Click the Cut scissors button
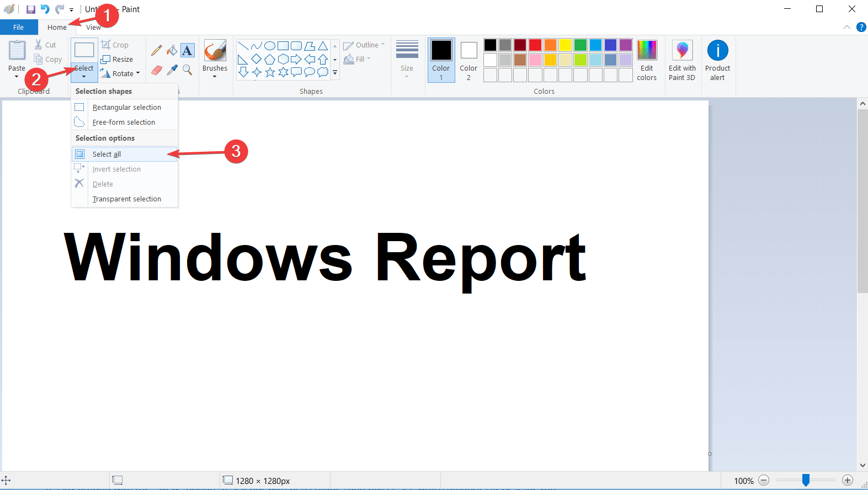 click(x=45, y=45)
